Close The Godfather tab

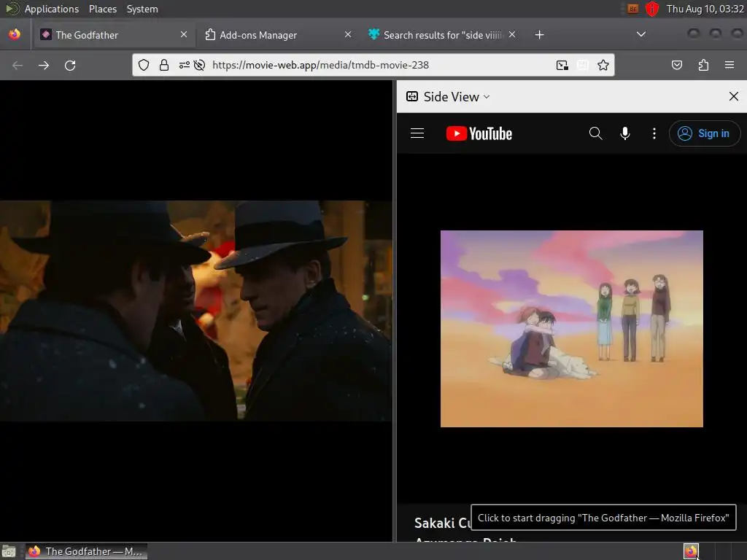pyautogui.click(x=183, y=35)
